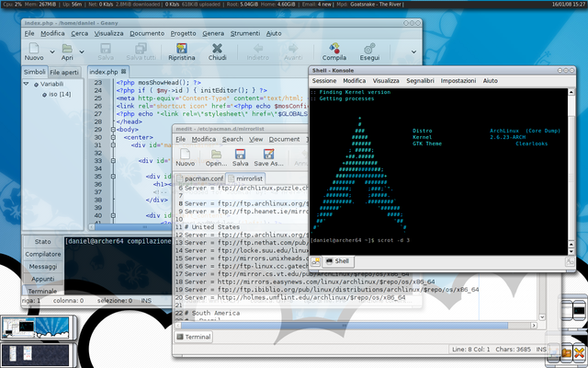Open the dropdown arrow next to Nuovo in Geany

(52, 52)
